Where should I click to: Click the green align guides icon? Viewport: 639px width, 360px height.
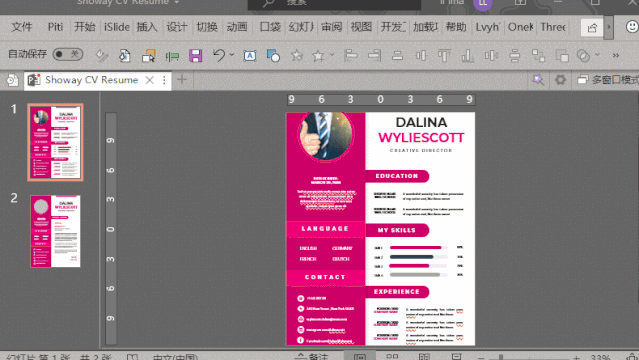(172, 56)
